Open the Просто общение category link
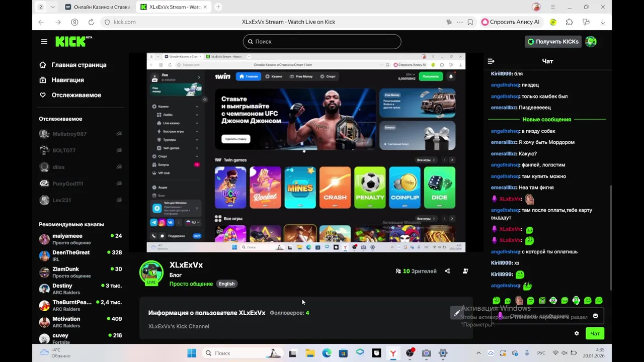The width and height of the screenshot is (644, 362). [x=191, y=284]
